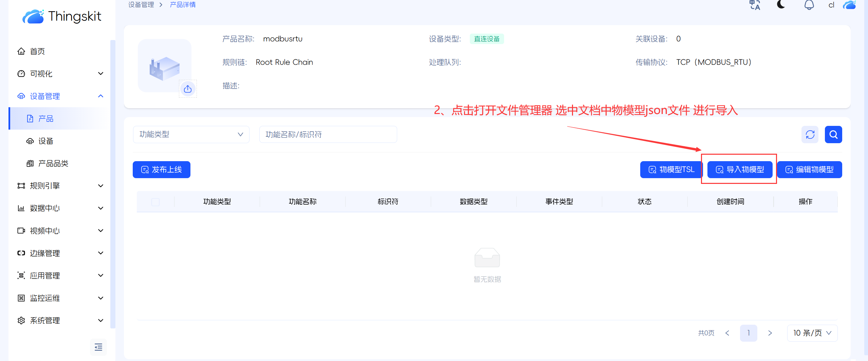Click the refresh table icon
The height and width of the screenshot is (361, 868).
tap(810, 135)
